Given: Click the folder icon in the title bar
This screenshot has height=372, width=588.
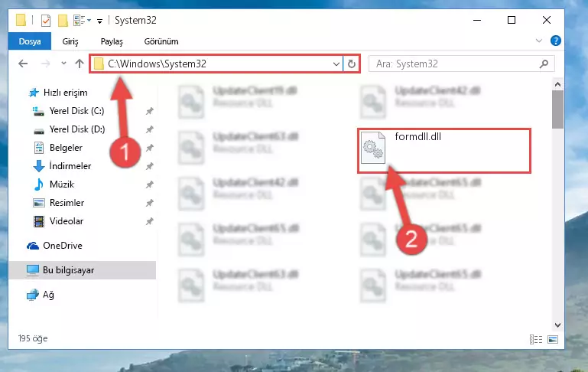Looking at the screenshot, I should (21, 20).
